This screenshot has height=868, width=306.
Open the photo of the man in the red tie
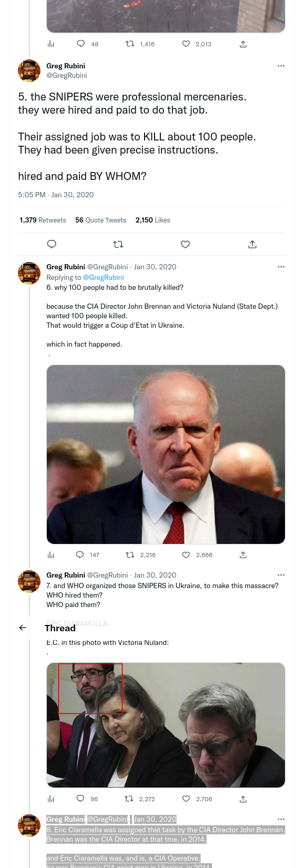point(166,455)
